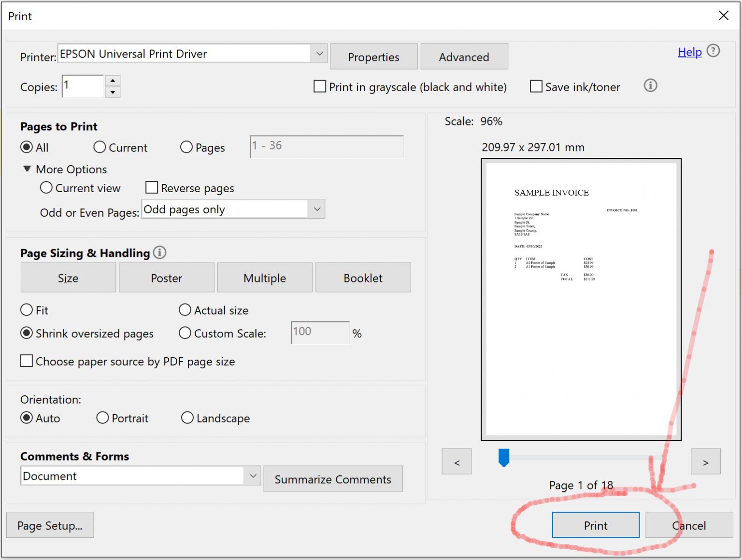This screenshot has height=560, width=742.
Task: Select the Booklet page sizing mode
Action: [363, 278]
